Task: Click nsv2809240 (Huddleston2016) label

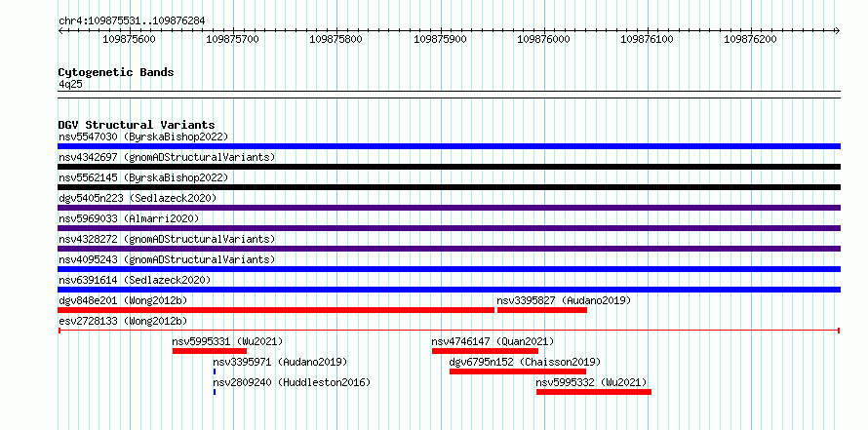Action: [292, 382]
